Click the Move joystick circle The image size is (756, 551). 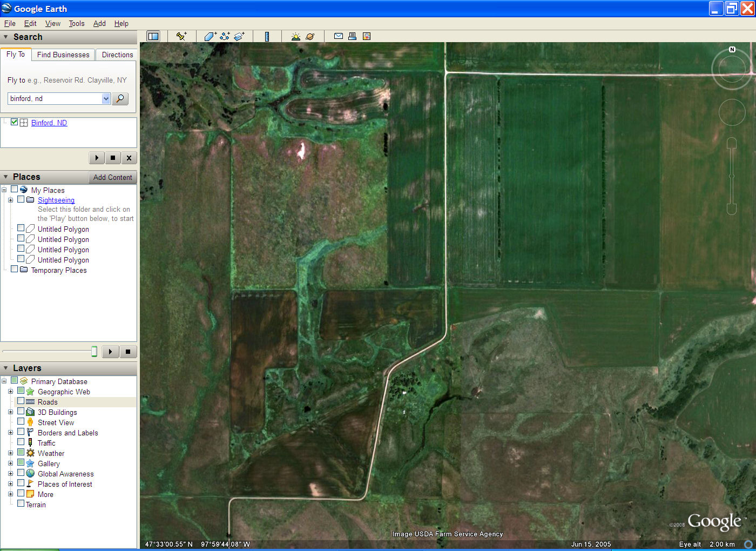(732, 112)
